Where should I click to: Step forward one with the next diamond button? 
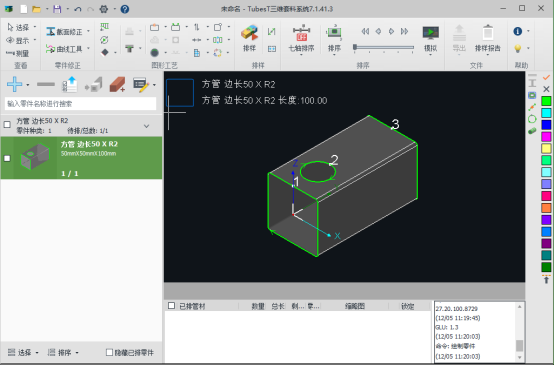391,31
